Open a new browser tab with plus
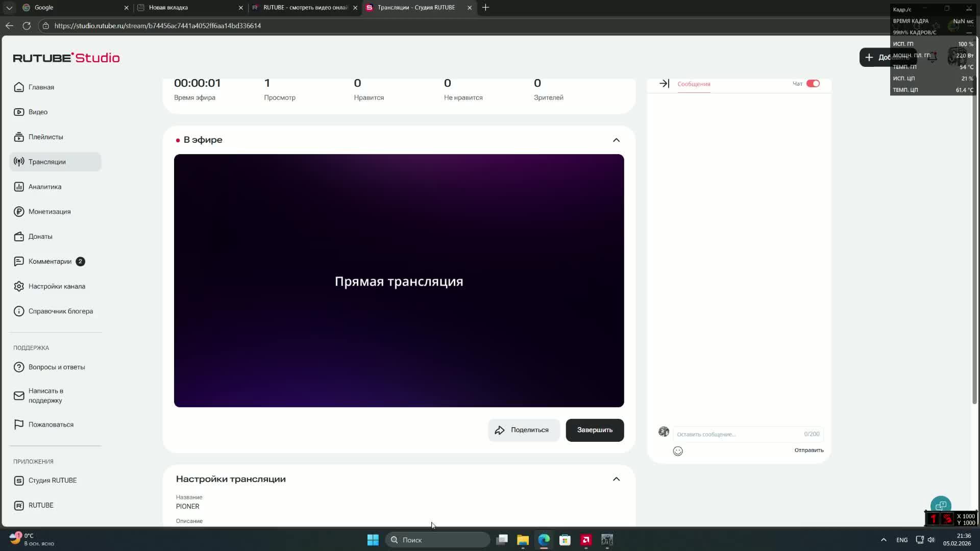 [485, 8]
